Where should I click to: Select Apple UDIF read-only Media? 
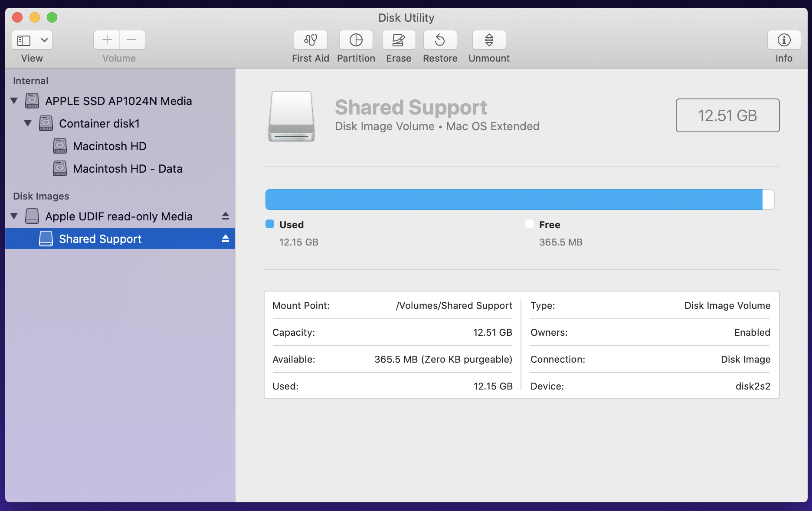(119, 216)
